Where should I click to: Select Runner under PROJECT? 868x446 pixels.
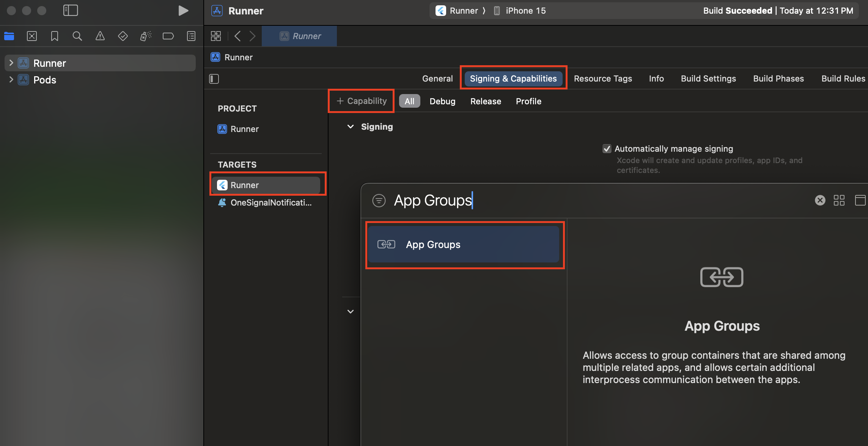238,129
